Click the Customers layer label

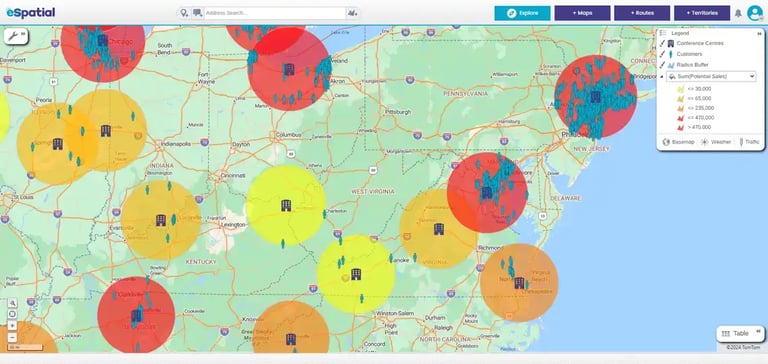689,54
